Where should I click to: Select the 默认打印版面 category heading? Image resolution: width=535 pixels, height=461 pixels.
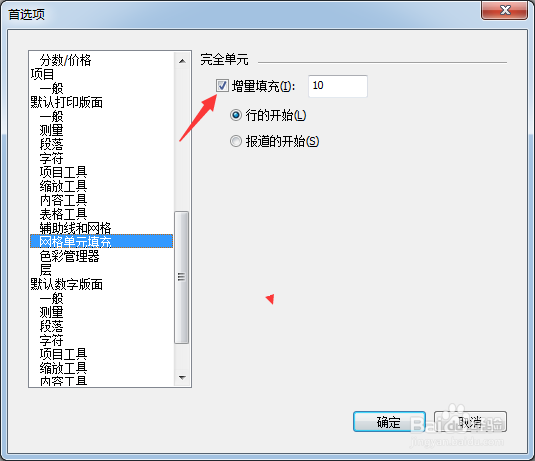click(67, 102)
